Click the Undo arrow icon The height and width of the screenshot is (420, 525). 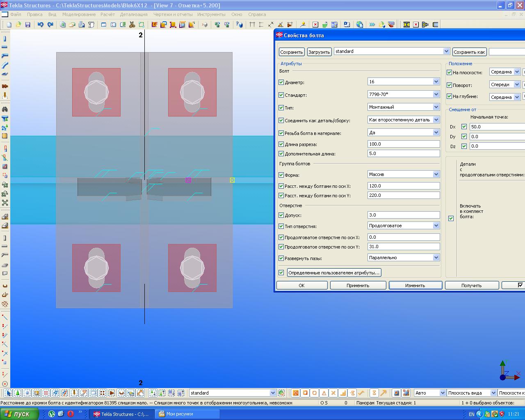[40, 25]
